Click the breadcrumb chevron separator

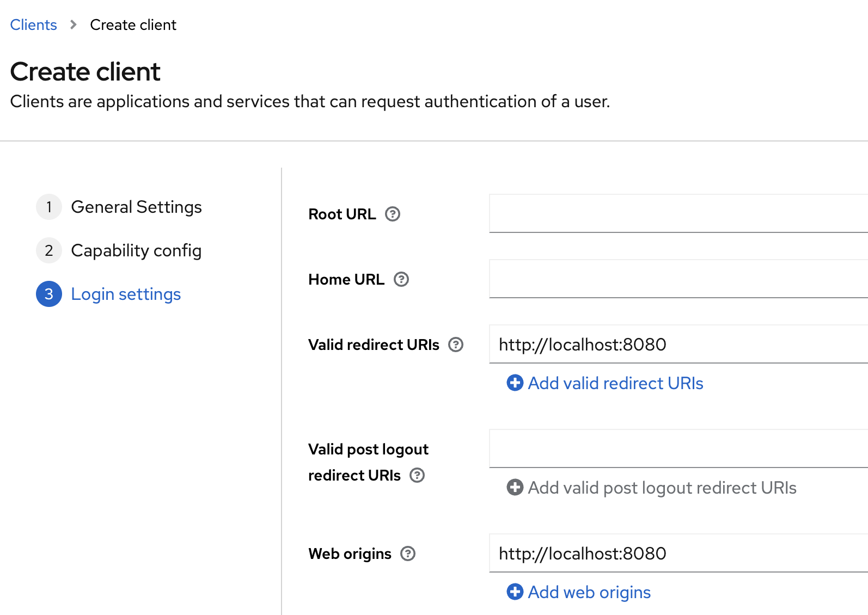(x=74, y=24)
